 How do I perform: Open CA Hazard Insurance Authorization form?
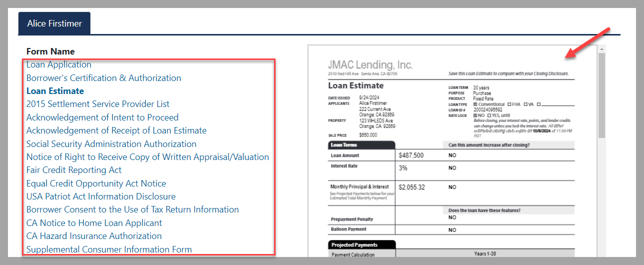(x=94, y=236)
